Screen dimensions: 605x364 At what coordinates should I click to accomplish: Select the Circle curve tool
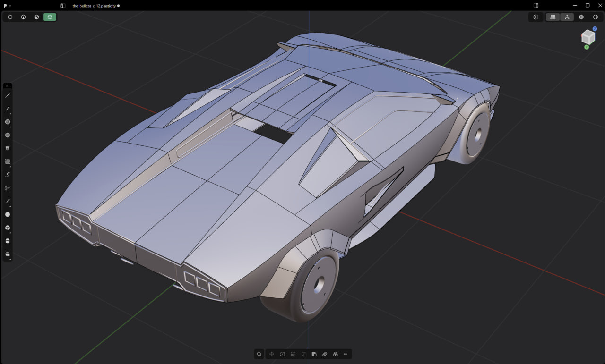tap(8, 122)
